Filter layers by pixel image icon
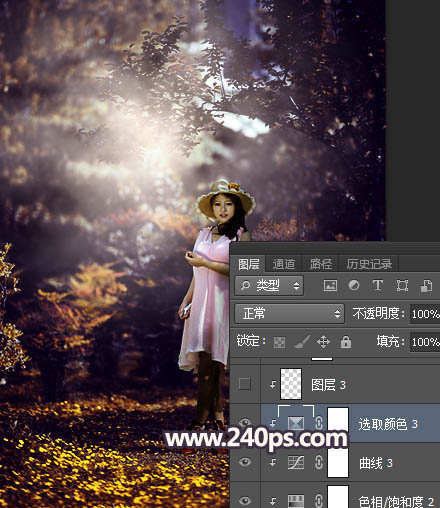Screen dimensions: 440x508 point(330,286)
